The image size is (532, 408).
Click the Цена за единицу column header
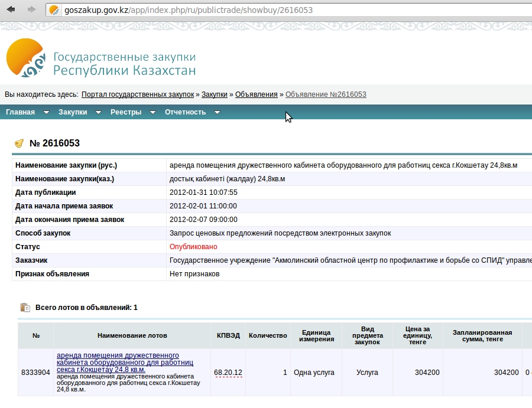tap(417, 335)
